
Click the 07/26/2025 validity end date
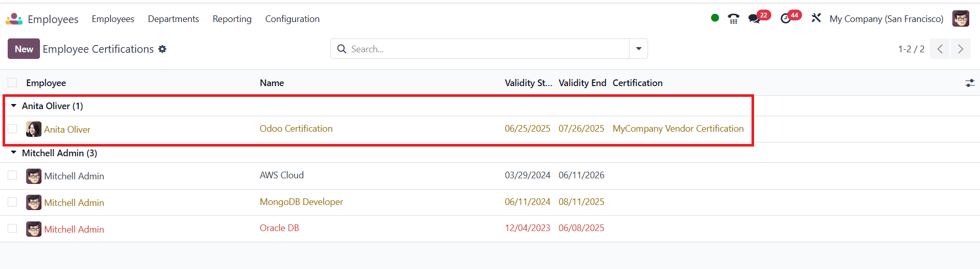581,129
